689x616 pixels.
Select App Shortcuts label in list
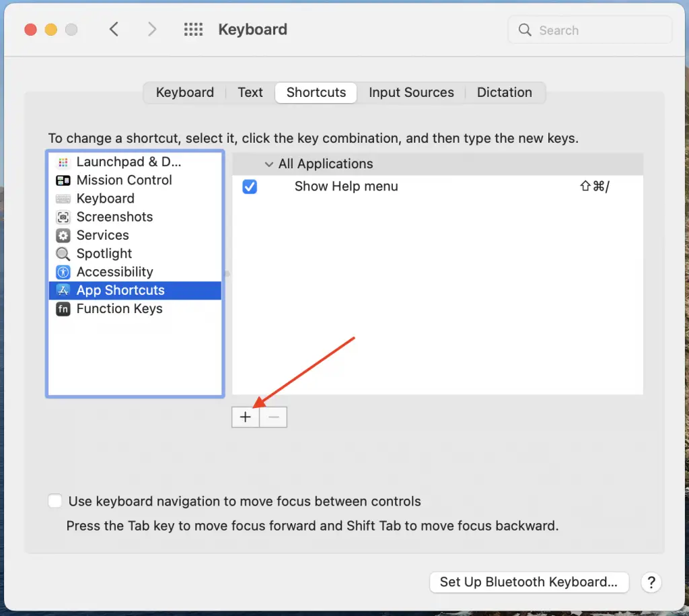(120, 291)
